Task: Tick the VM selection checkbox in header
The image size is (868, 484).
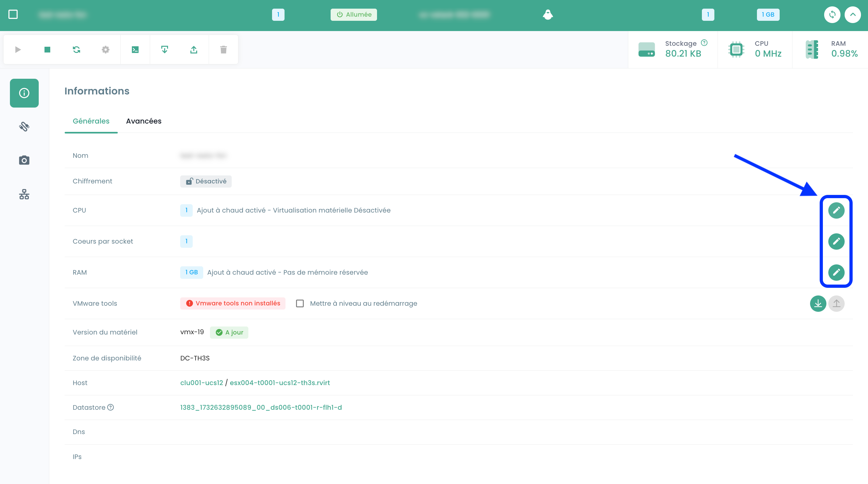Action: click(x=13, y=14)
